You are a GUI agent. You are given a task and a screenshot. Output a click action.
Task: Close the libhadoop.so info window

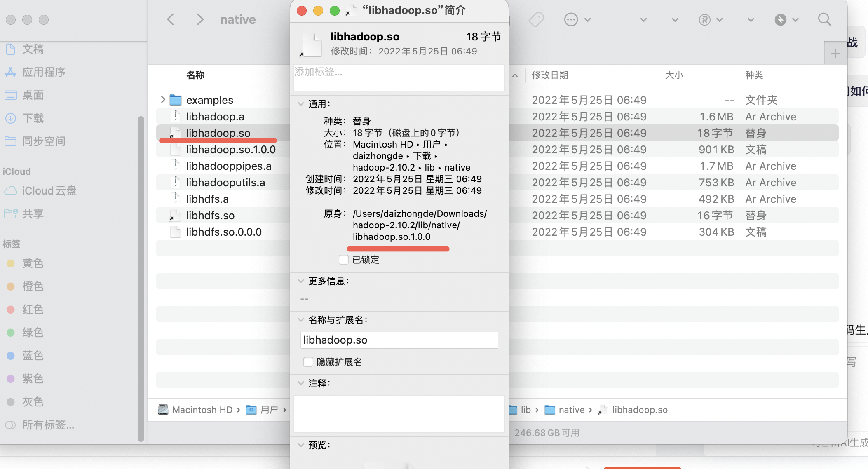coord(302,11)
